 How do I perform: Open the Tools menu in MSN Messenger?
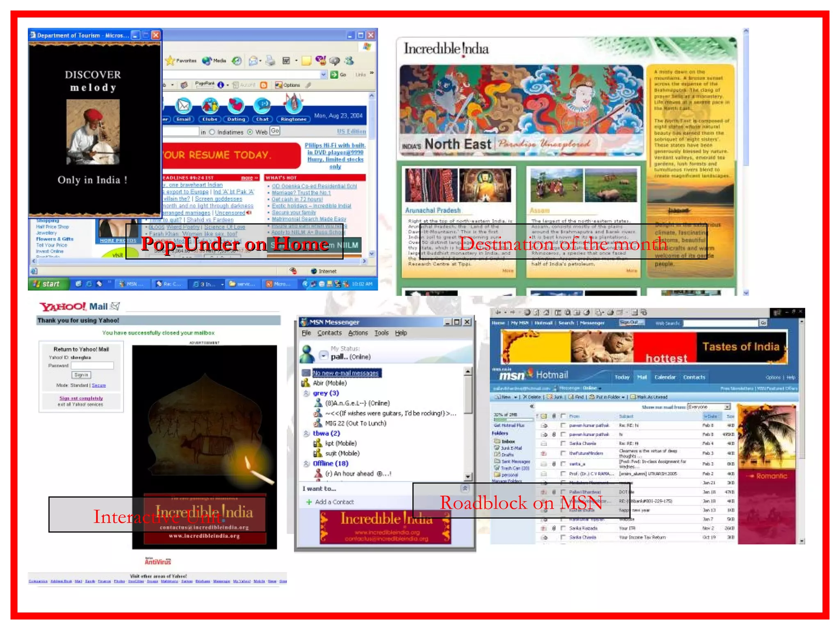pyautogui.click(x=381, y=333)
